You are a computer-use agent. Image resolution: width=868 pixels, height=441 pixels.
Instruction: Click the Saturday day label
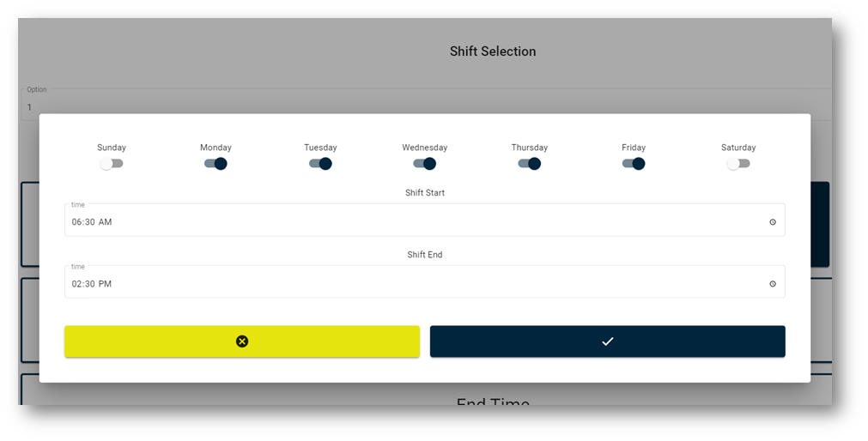tap(738, 148)
